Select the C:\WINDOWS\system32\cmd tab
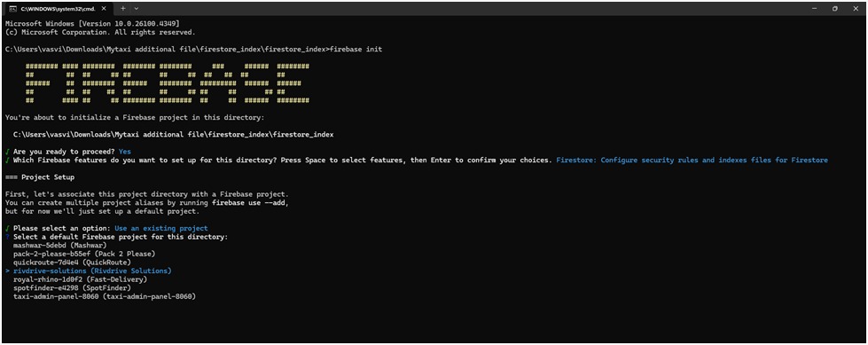868x345 pixels. tap(59, 8)
